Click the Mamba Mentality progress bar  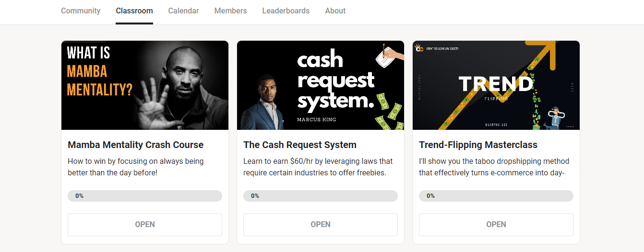coord(145,196)
